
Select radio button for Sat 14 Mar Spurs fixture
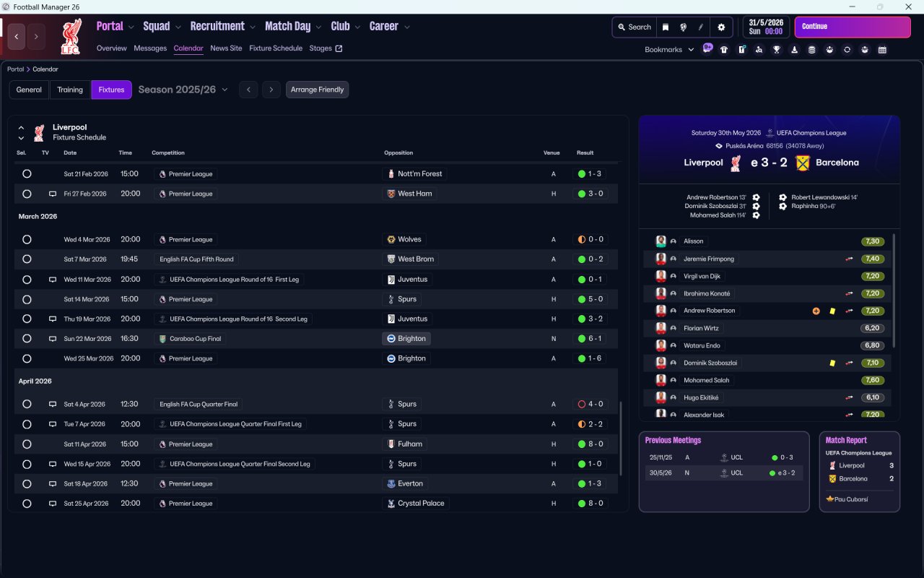(x=27, y=299)
